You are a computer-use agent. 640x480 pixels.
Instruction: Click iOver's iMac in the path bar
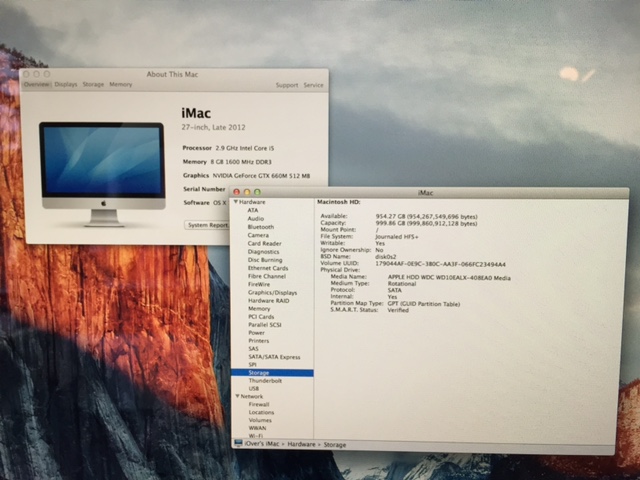click(262, 444)
